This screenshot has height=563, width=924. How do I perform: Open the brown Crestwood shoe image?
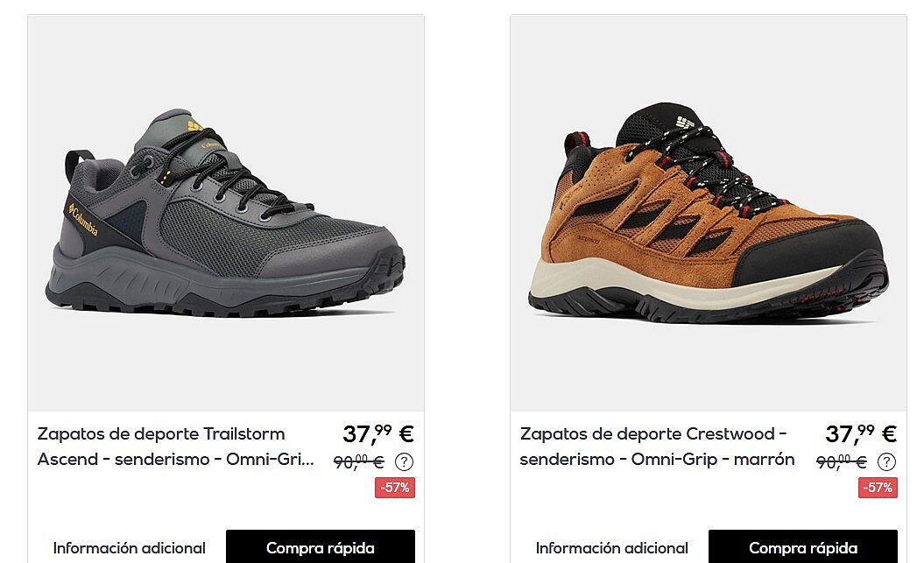pyautogui.click(x=709, y=213)
